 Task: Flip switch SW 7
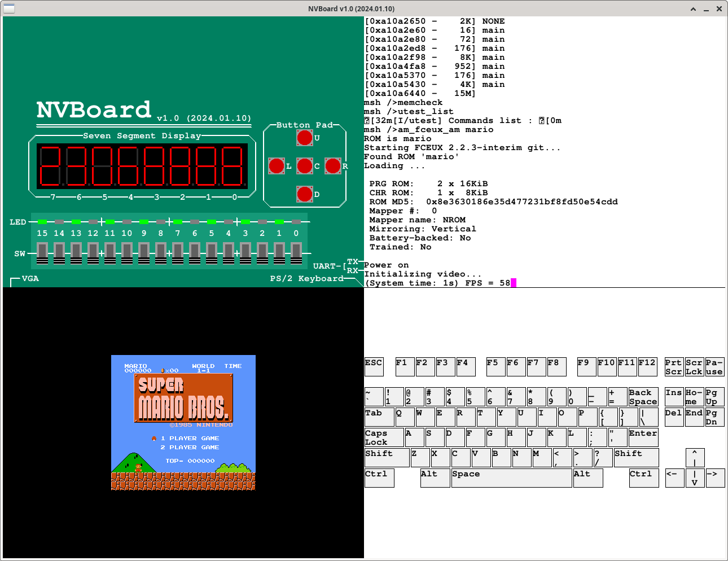pyautogui.click(x=178, y=253)
